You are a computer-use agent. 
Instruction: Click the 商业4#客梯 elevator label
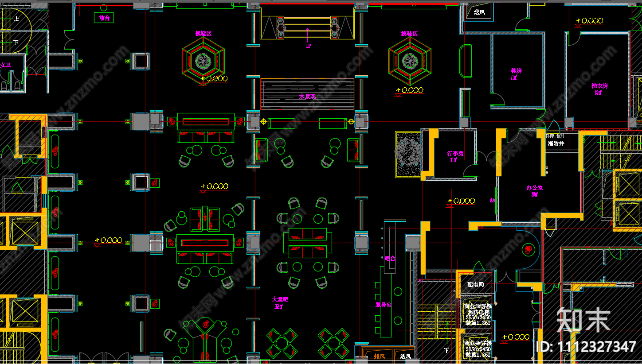pos(478,343)
